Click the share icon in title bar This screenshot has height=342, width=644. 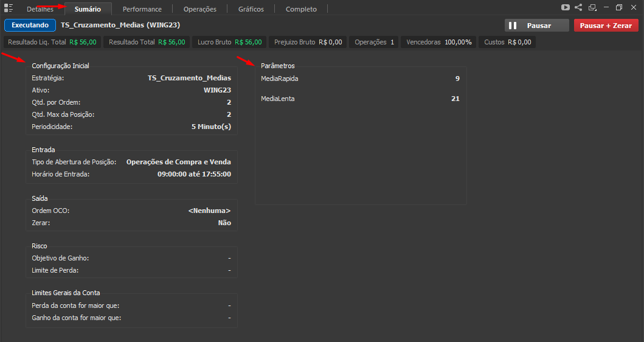(578, 7)
